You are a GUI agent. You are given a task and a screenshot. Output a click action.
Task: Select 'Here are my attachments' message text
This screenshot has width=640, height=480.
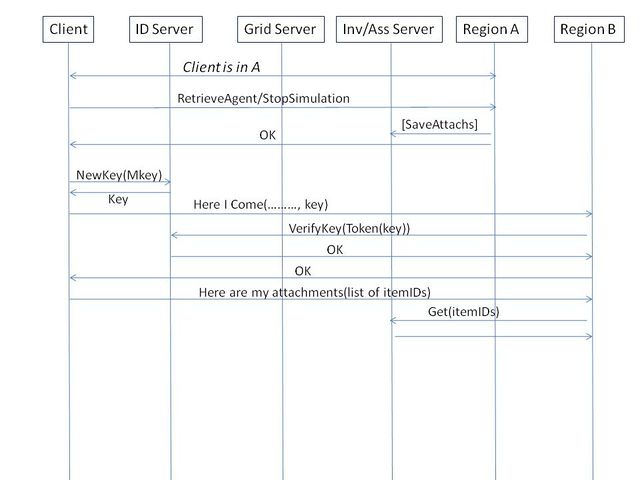[x=314, y=292]
